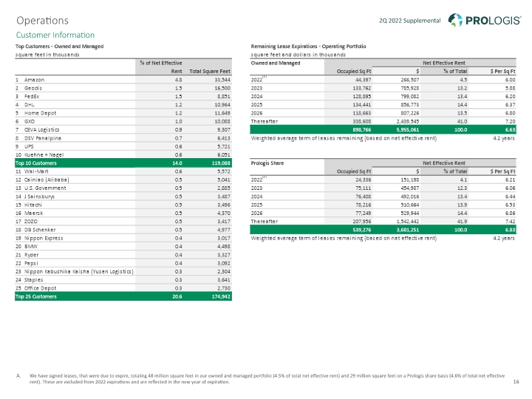532x399 pixels.
Task: Select the BMW customer name
Action: [31, 247]
